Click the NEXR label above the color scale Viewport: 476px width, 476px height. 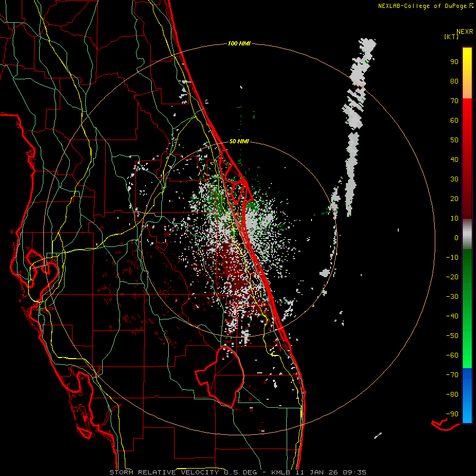point(465,32)
